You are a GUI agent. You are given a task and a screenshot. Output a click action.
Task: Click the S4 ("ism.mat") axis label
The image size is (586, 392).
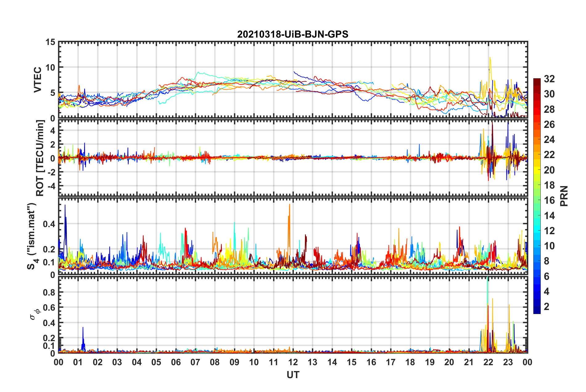tap(32, 236)
